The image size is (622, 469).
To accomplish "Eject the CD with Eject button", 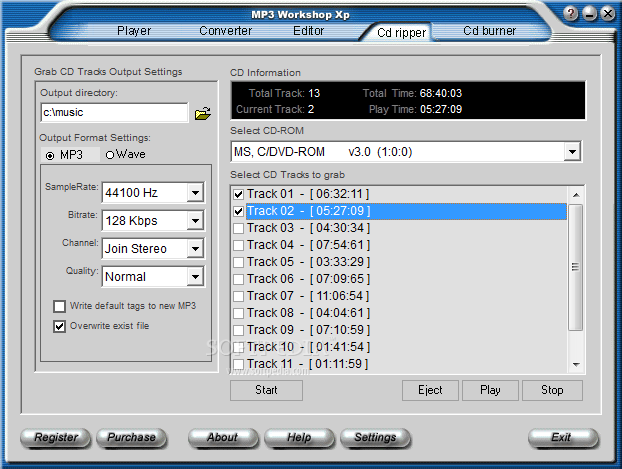I will tap(430, 390).
